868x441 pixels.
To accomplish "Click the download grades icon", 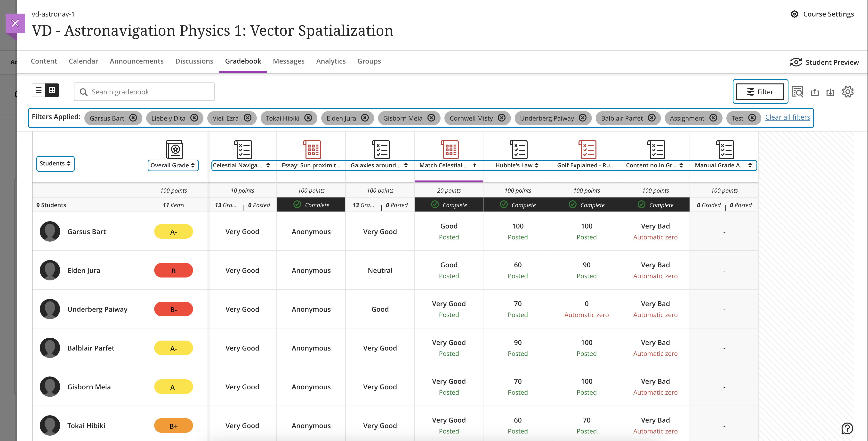I will click(x=830, y=92).
